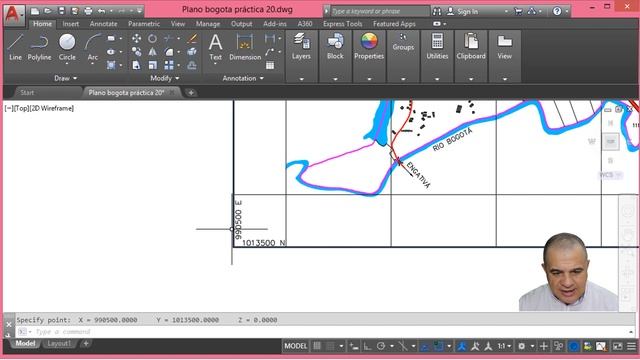Click the new drawing tab plus button

pos(191,93)
